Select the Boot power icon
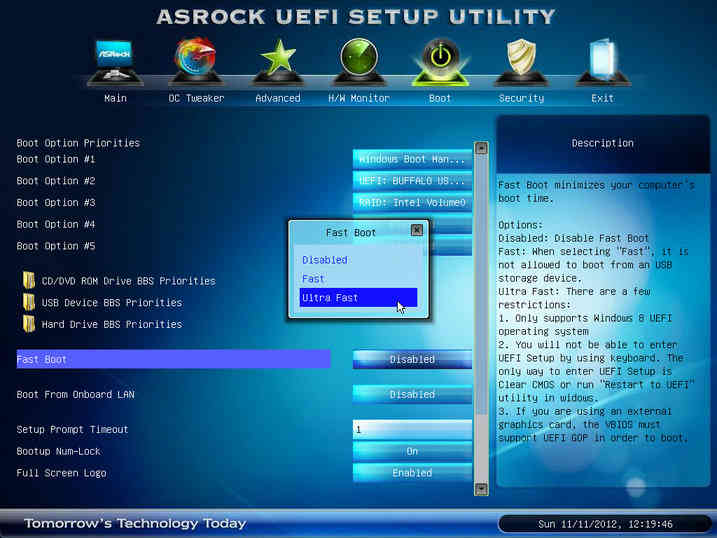This screenshot has width=717, height=538. 440,62
